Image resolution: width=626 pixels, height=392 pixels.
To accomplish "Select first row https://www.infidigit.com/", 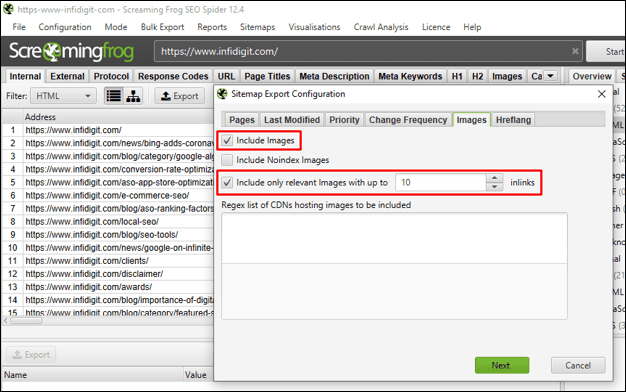I will coord(108,130).
